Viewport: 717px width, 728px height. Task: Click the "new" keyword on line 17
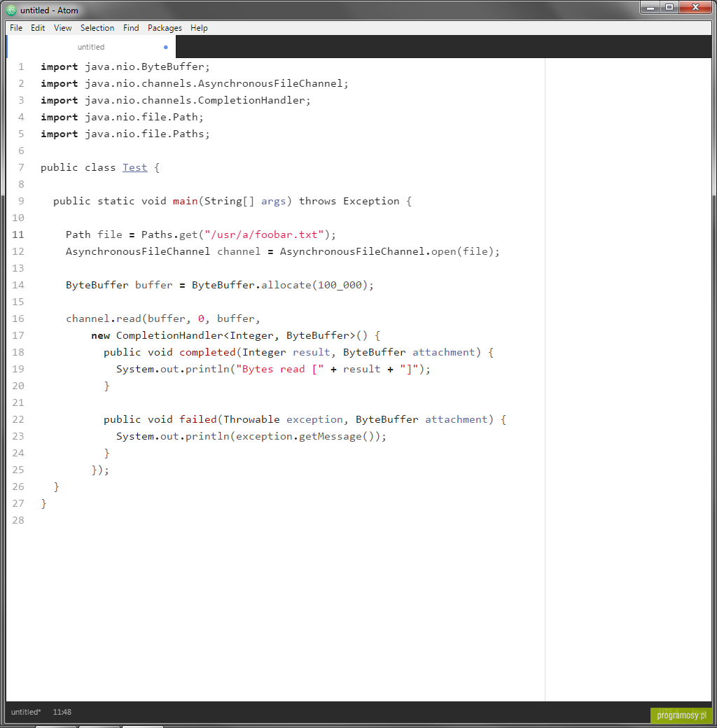tap(100, 336)
